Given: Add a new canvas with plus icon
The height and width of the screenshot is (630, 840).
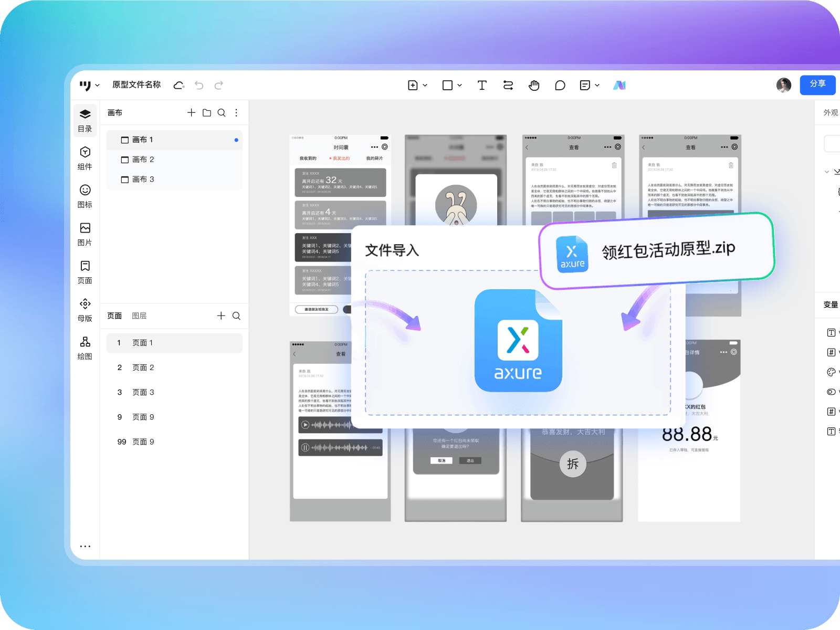Looking at the screenshot, I should click(192, 113).
